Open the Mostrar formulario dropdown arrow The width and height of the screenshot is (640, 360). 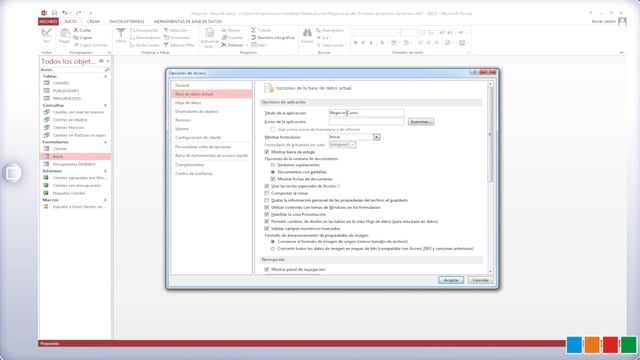click(x=377, y=137)
